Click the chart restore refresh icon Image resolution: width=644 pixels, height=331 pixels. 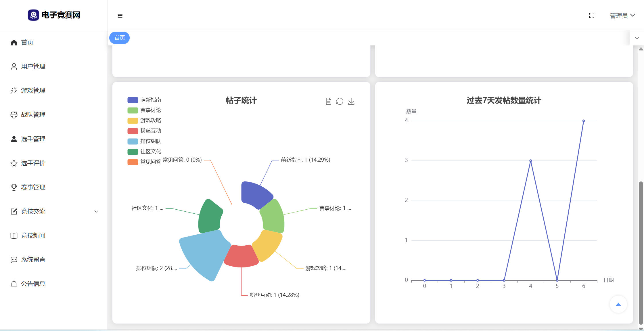[x=340, y=102]
